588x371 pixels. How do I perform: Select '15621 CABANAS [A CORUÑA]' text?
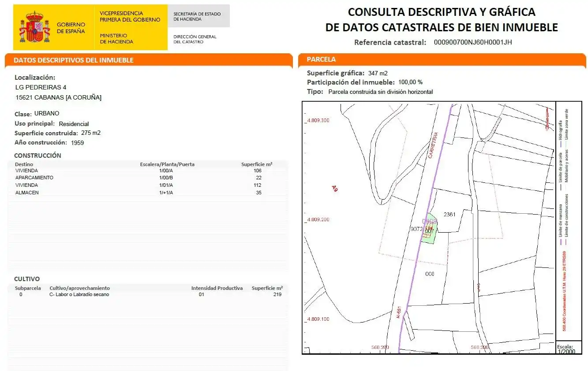pos(58,97)
